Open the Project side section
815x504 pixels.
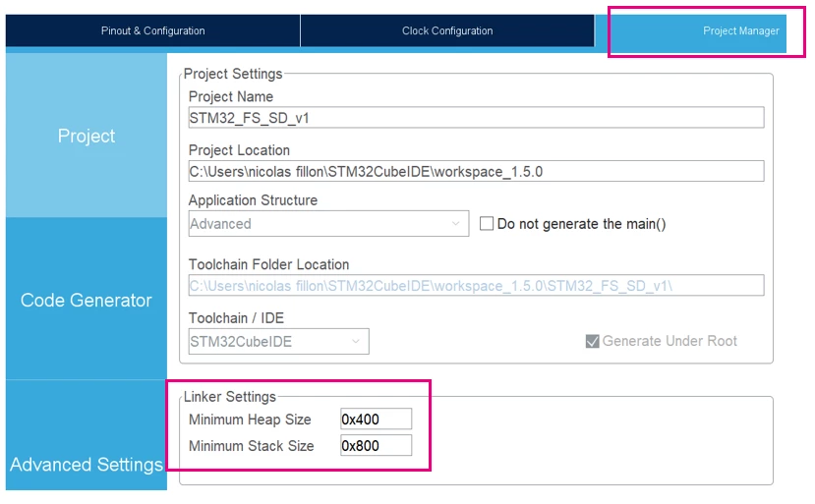(x=87, y=136)
